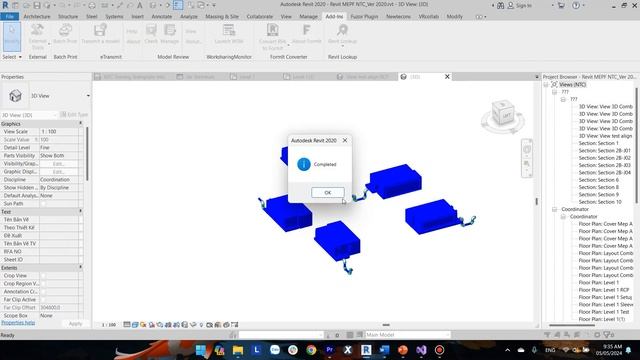The width and height of the screenshot is (640, 360).
Task: Open the Collaborate ribbon tab
Action: (260, 17)
